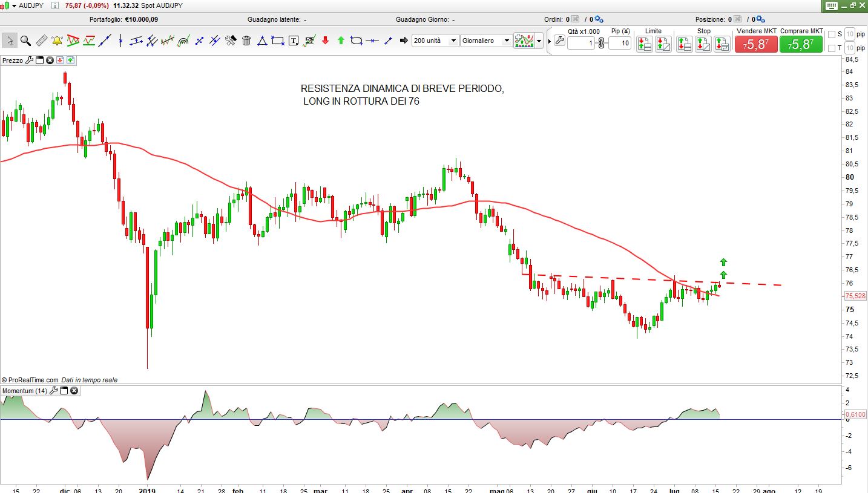The image size is (868, 493).
Task: Click the Qtà quantity input field
Action: point(581,43)
